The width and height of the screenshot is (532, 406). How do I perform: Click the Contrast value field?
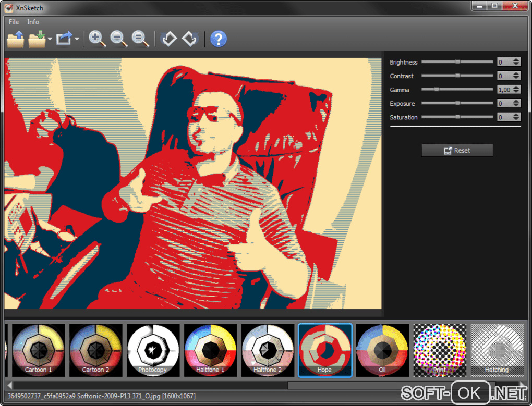[x=504, y=76]
